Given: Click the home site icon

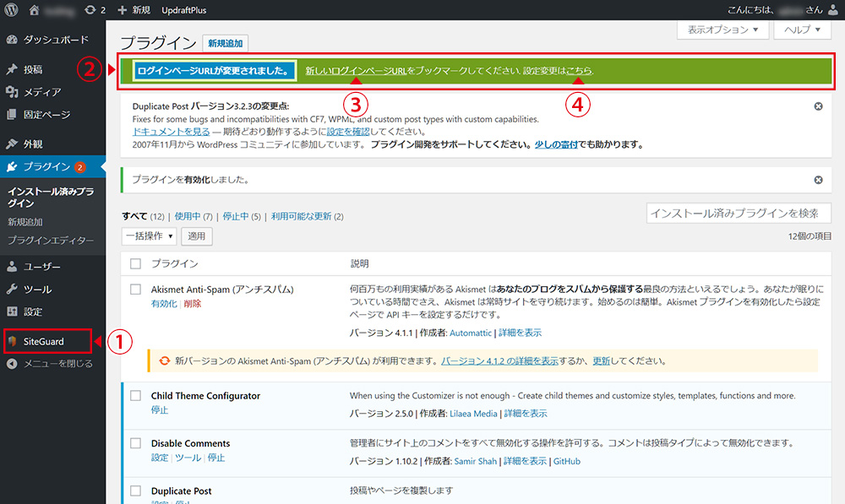Looking at the screenshot, I should (34, 9).
